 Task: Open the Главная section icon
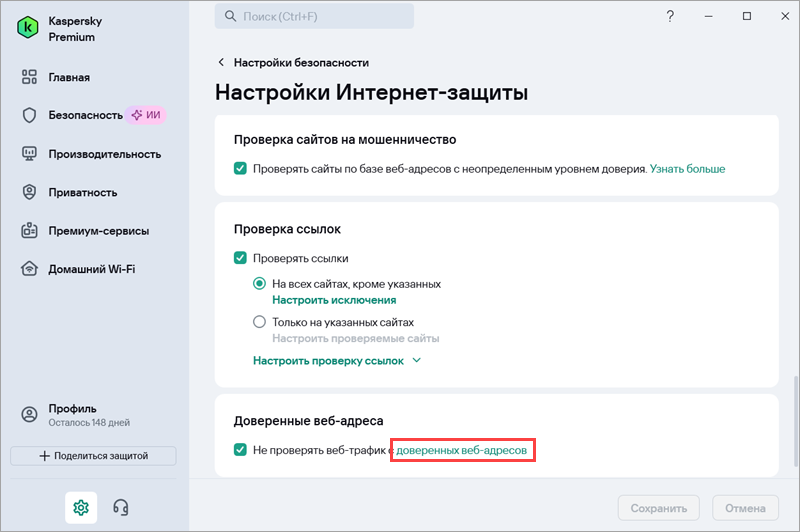point(29,77)
